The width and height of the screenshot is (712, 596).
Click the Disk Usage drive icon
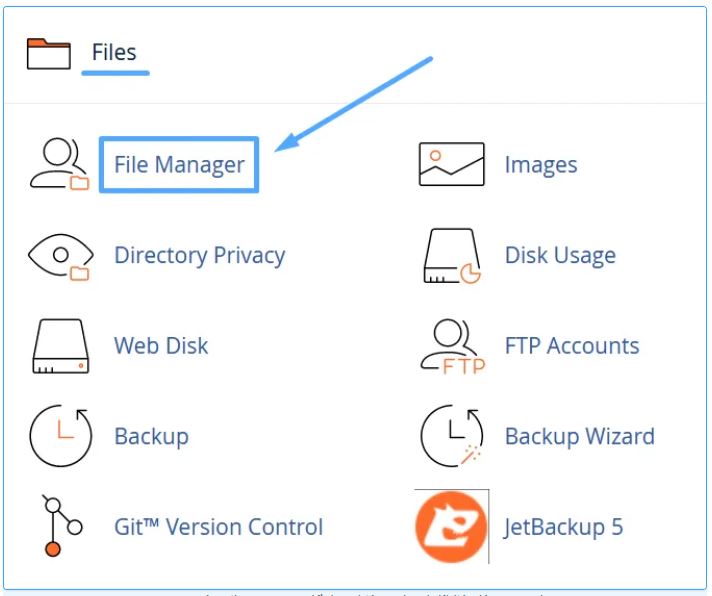(452, 256)
